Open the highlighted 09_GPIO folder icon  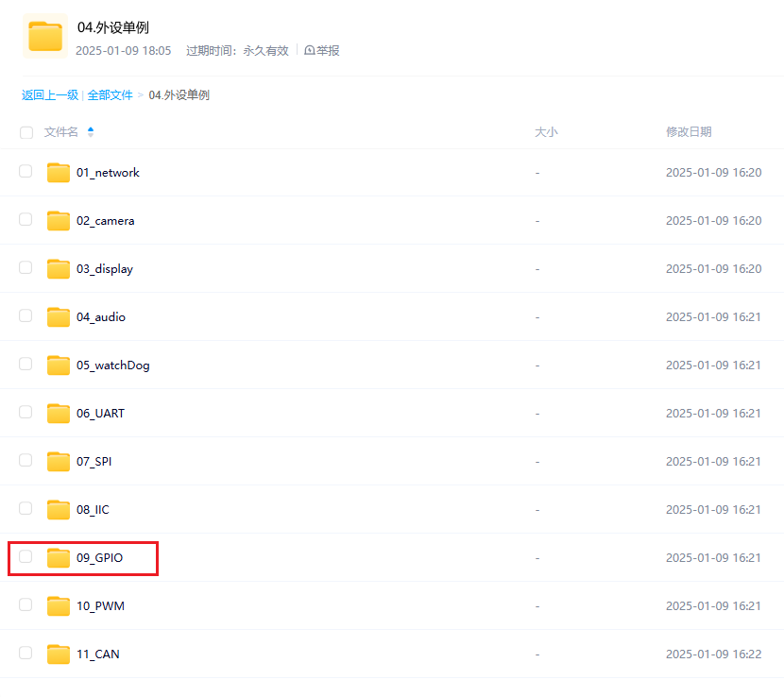58,557
